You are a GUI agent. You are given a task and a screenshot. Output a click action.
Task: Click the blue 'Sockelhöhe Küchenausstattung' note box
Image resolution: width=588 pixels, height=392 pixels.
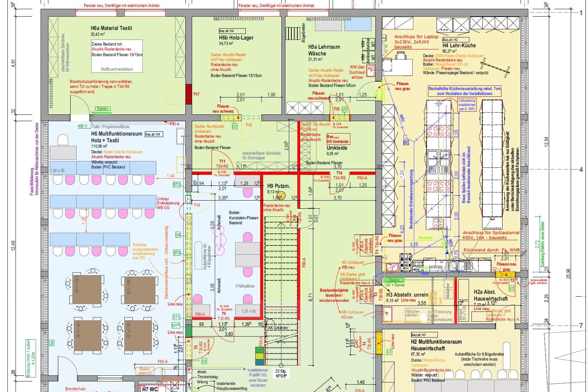464,91
